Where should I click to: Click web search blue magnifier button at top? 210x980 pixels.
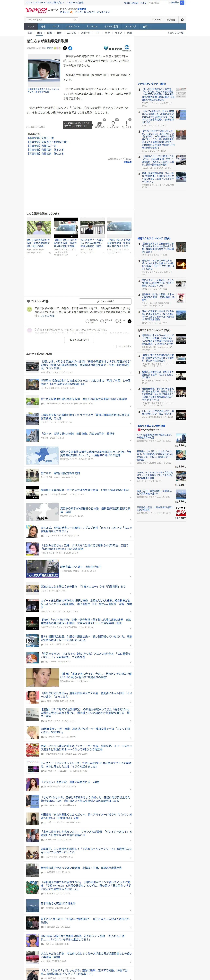[182, 3]
